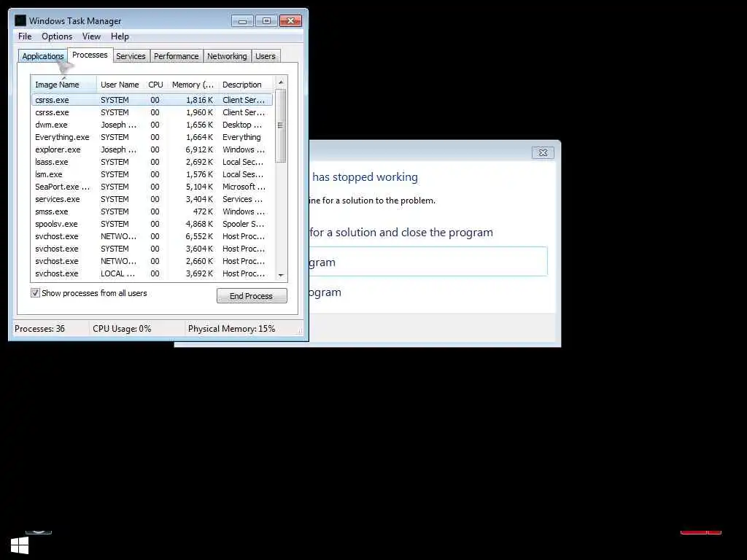Select the first csrss.exe row (1,816 K)

click(x=152, y=100)
